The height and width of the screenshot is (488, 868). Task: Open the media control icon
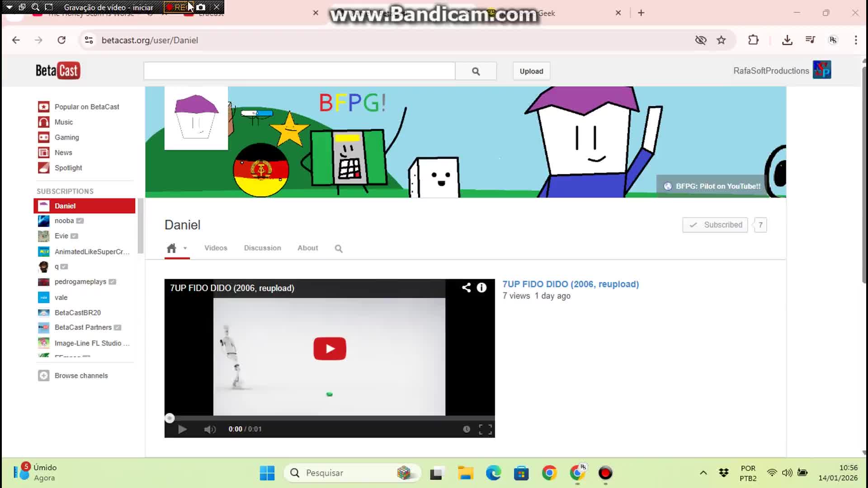pos(810,40)
